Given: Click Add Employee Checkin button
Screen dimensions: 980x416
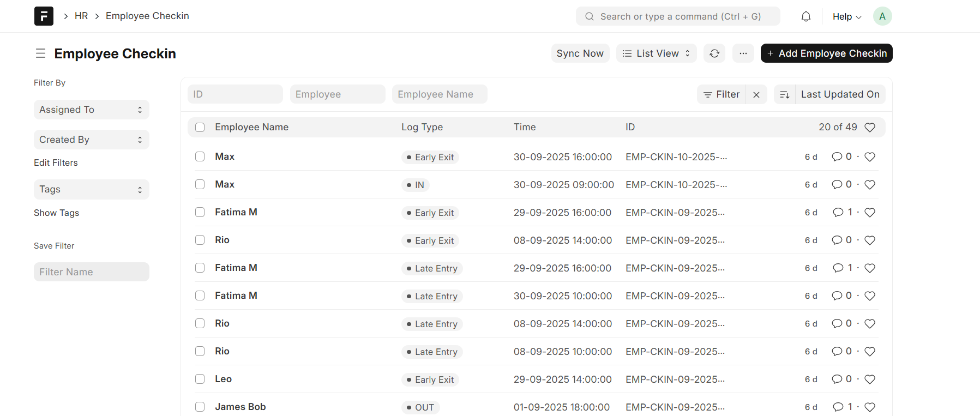Looking at the screenshot, I should [826, 53].
